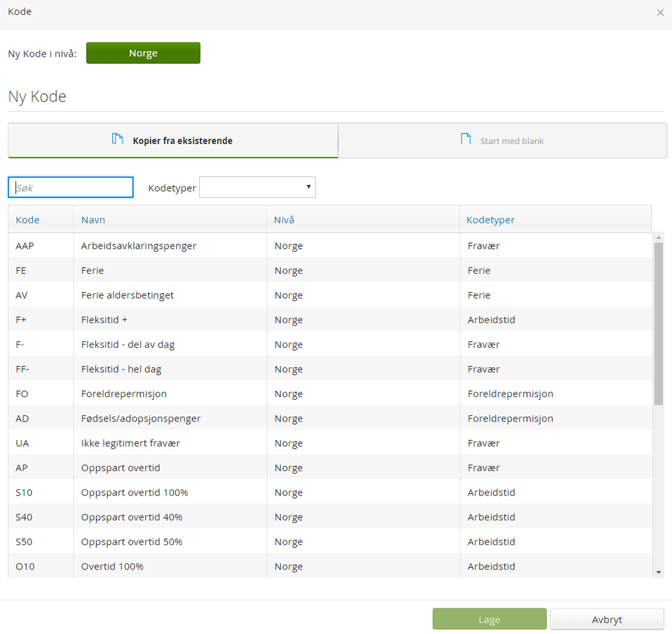Click the Lage button
This screenshot has width=672, height=634.
coord(490,619)
